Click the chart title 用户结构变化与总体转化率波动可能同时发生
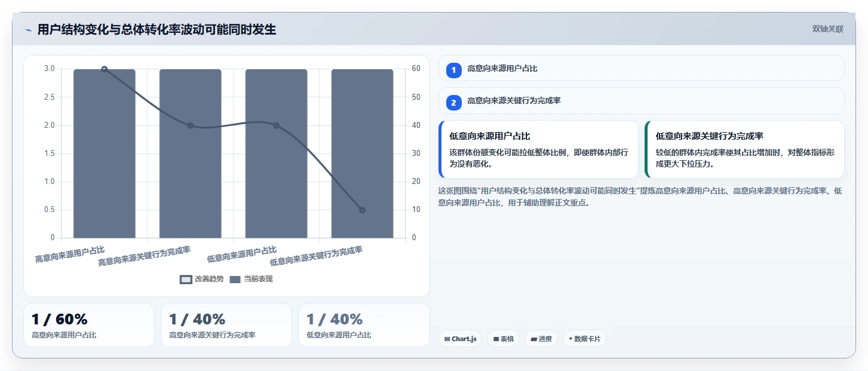The image size is (868, 371). click(157, 29)
